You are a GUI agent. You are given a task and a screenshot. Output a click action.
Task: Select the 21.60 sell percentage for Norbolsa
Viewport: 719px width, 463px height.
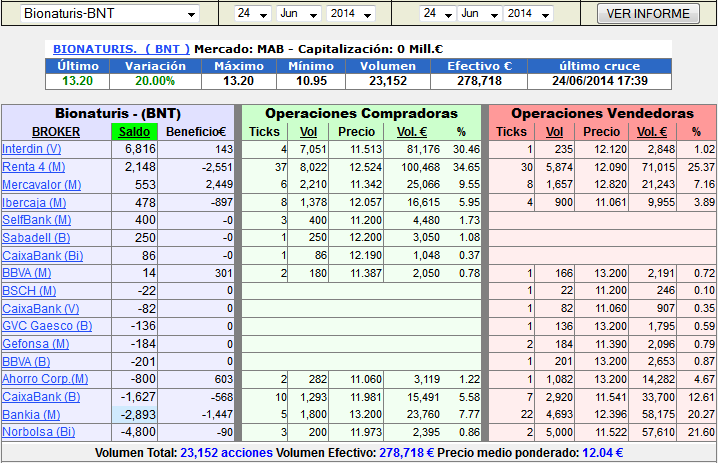(702, 432)
